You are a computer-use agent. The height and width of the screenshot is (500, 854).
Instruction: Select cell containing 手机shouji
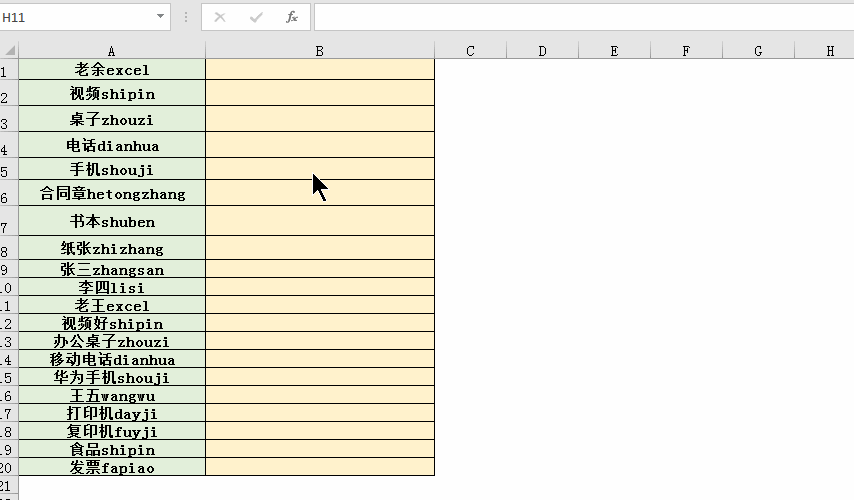pos(112,169)
